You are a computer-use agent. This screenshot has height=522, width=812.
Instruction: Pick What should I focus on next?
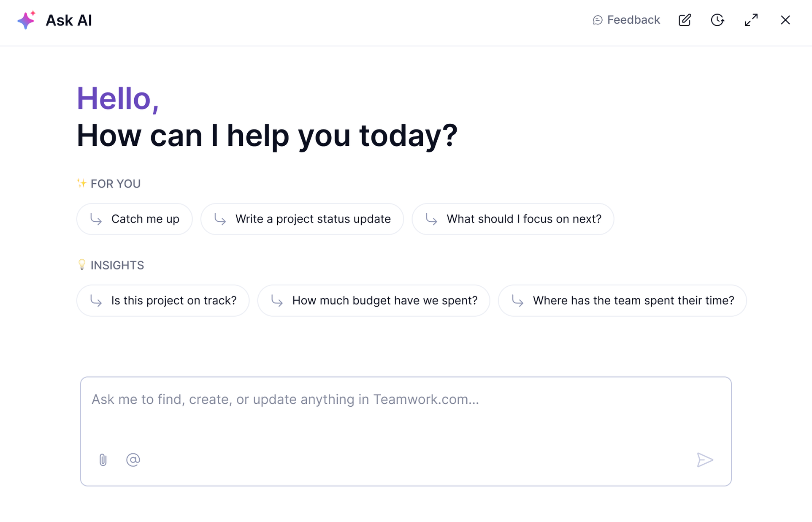(513, 219)
